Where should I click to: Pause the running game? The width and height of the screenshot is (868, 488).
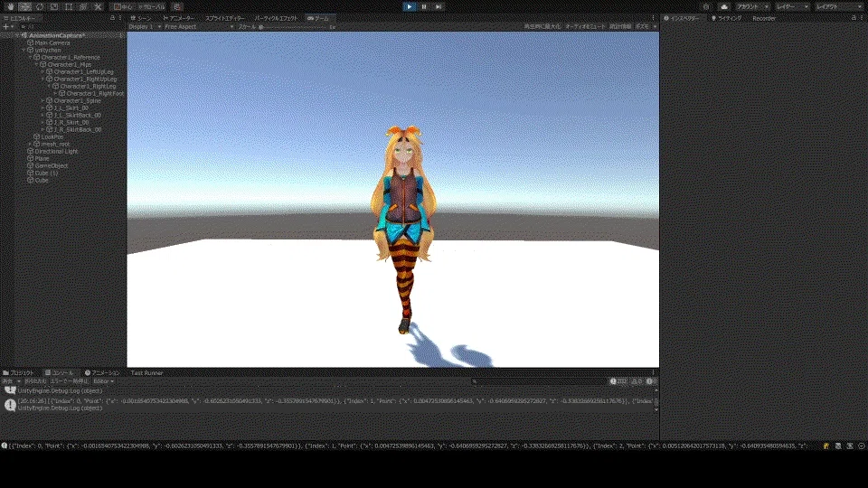424,6
